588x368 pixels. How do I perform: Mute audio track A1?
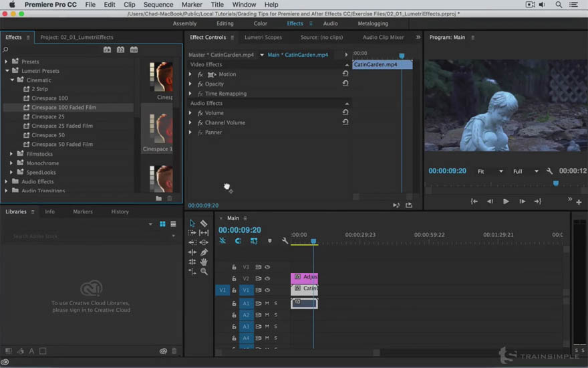(267, 303)
